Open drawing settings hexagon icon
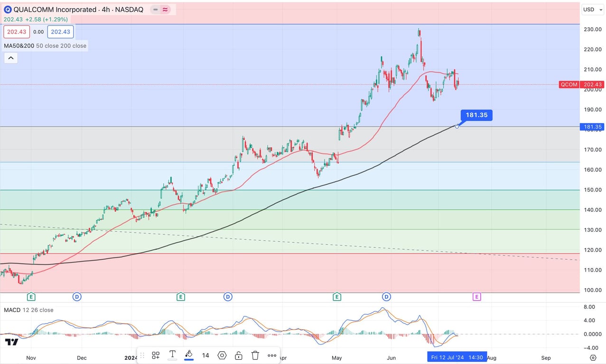The width and height of the screenshot is (606, 364). [222, 355]
